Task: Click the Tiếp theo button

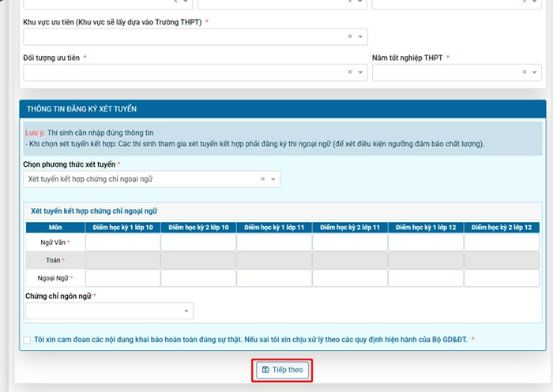Action: pyautogui.click(x=282, y=370)
